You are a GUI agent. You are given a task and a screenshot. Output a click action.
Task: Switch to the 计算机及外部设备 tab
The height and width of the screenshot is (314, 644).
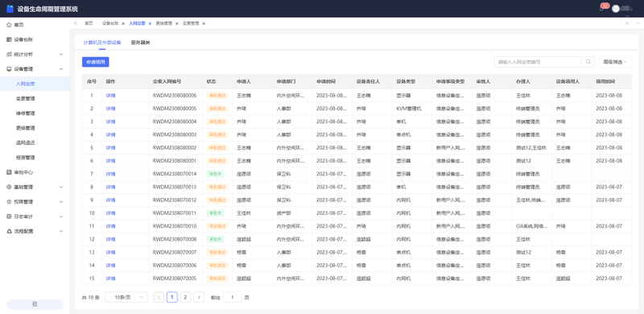click(102, 43)
